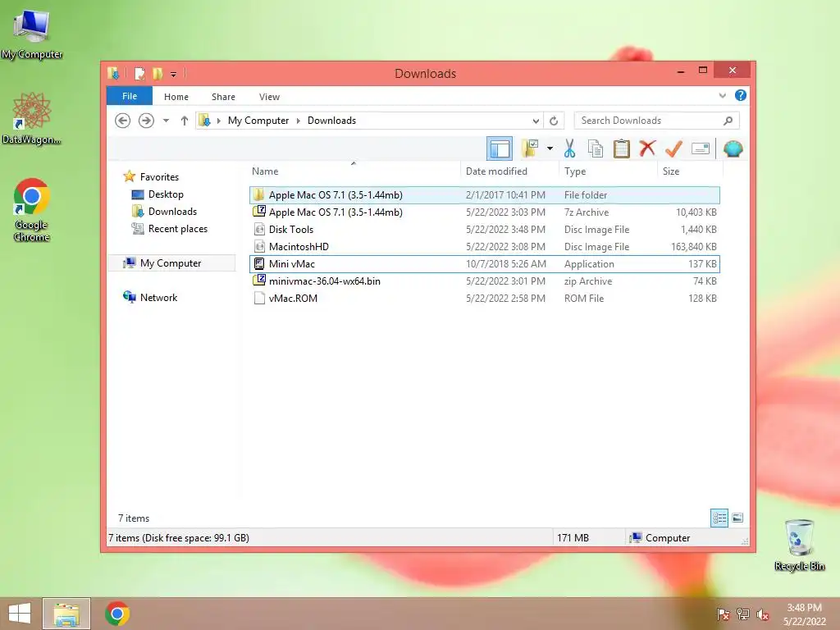Image resolution: width=840 pixels, height=630 pixels.
Task: Open Recent places in the sidebar
Action: (178, 229)
